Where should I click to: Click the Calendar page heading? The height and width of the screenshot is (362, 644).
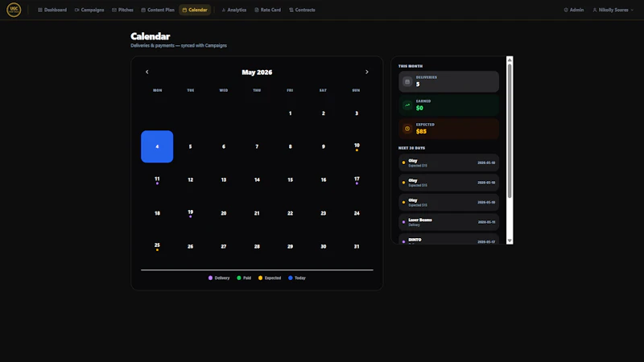151,36
